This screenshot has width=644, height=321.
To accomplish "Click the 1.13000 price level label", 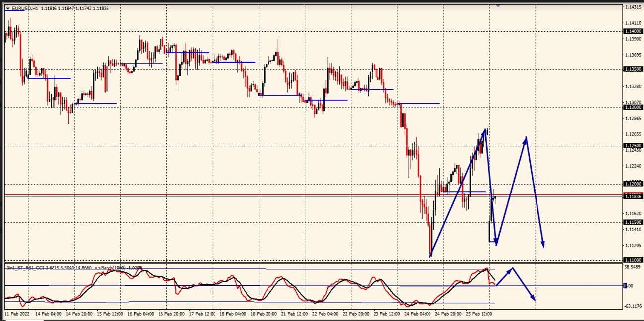I will tap(633, 107).
